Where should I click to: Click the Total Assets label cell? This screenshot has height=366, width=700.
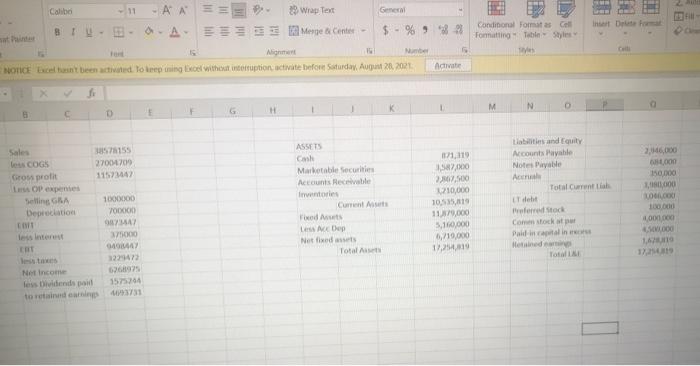pyautogui.click(x=360, y=250)
